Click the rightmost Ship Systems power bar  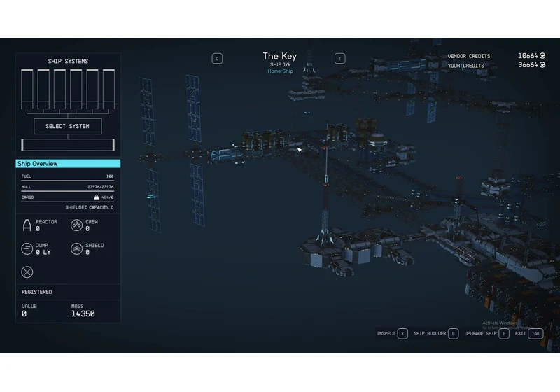pos(108,90)
